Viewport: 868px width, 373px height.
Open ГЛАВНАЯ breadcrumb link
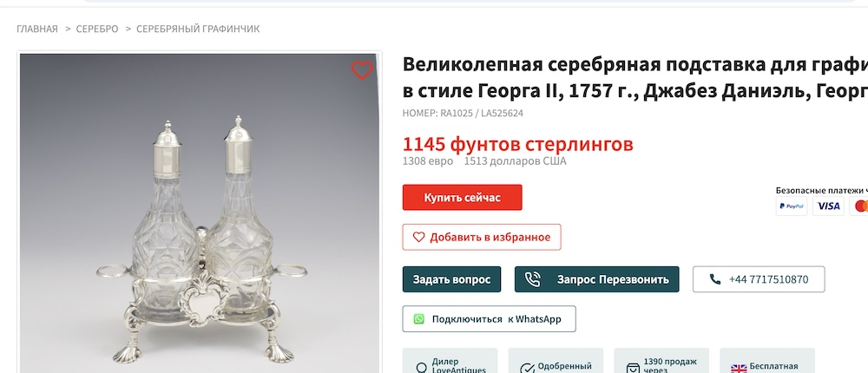[37, 29]
